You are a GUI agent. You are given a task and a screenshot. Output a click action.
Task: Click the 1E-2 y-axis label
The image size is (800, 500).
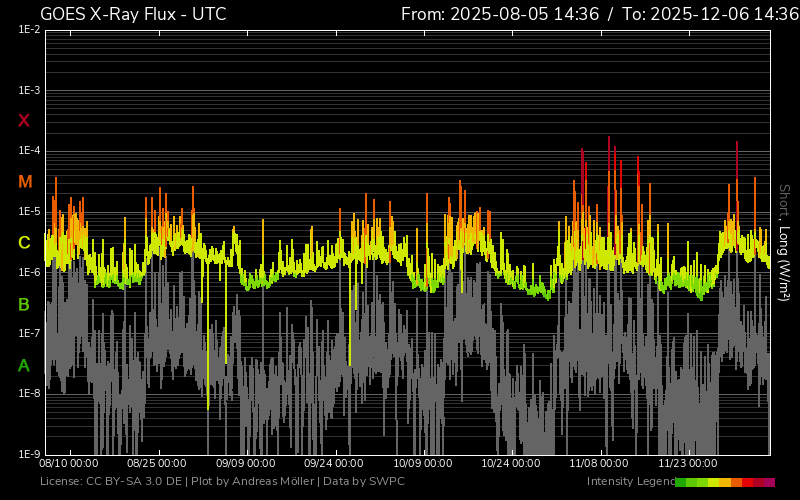pyautogui.click(x=29, y=30)
